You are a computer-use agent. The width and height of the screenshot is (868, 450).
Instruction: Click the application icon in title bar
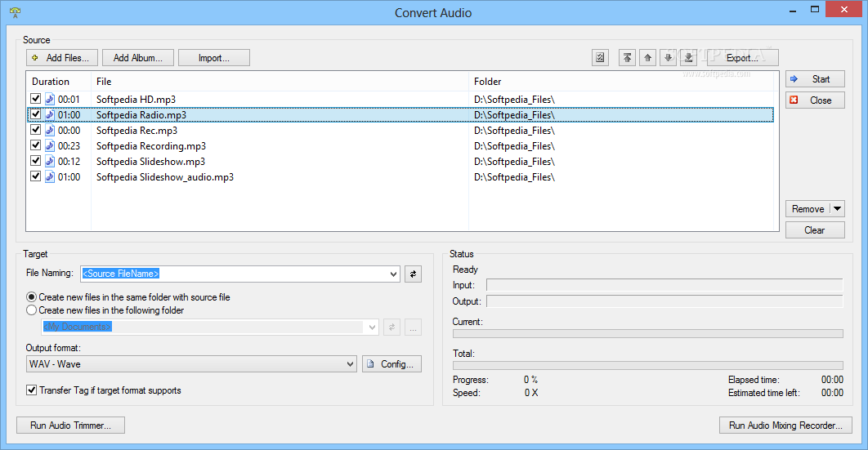15,12
